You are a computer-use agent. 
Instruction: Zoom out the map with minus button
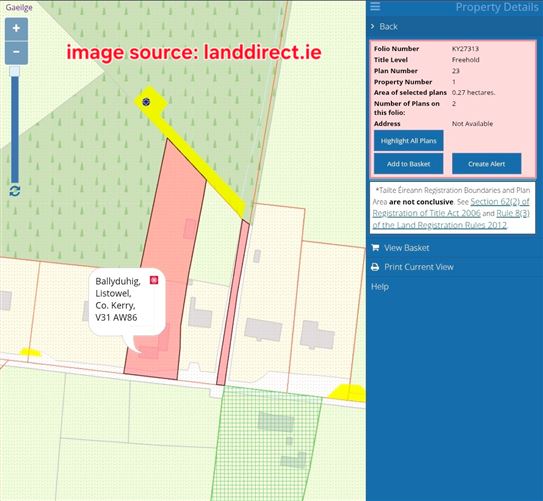(16, 52)
